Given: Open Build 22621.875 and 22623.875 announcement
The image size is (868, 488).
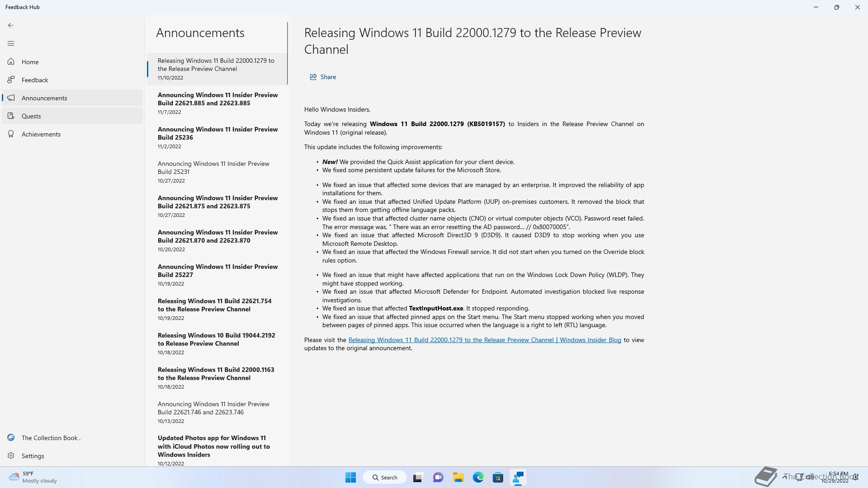Looking at the screenshot, I should (x=217, y=206).
